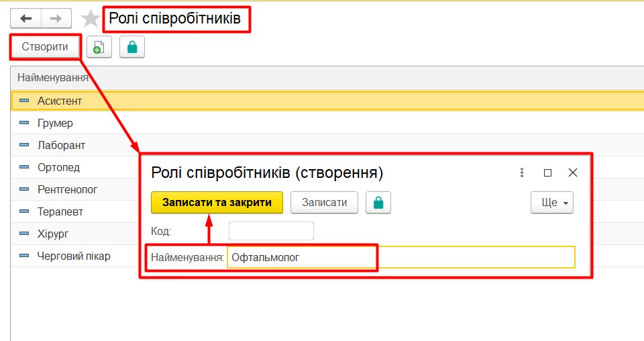Click the Створити button
Viewport: 644px width, 341px height.
(x=45, y=47)
